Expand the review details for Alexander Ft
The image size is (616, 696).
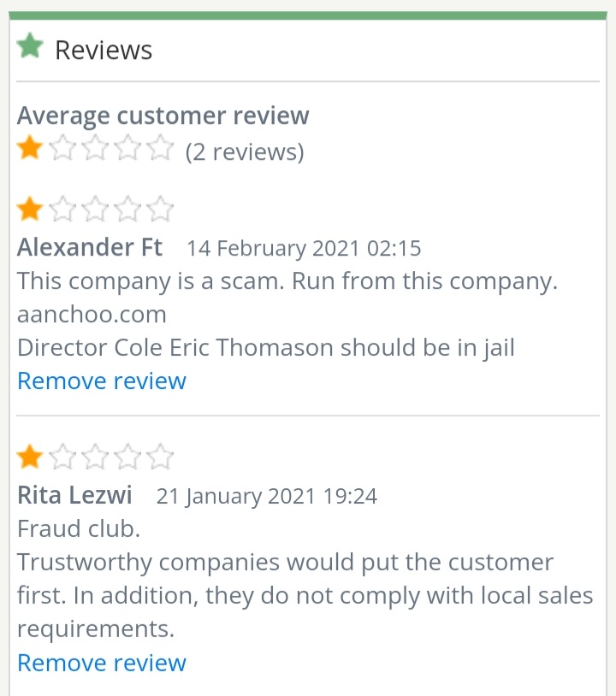point(89,247)
